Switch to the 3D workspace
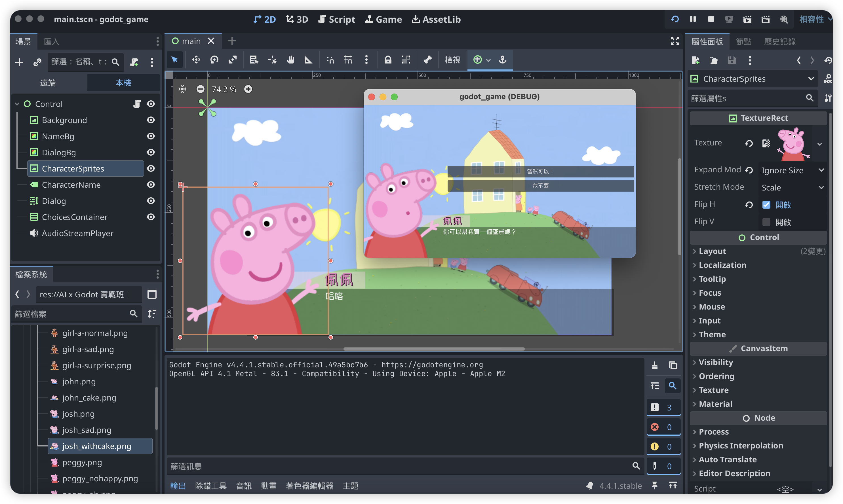 click(x=297, y=19)
